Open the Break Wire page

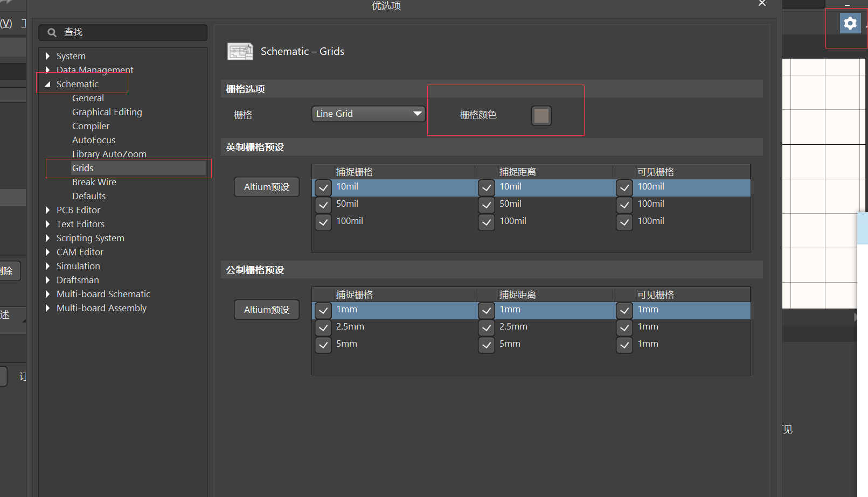94,182
